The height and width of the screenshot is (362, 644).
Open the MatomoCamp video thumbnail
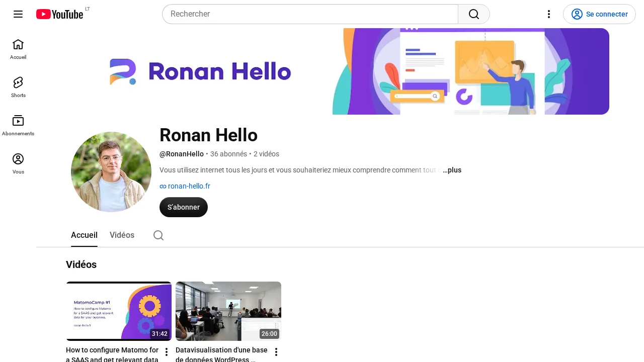pos(119,311)
